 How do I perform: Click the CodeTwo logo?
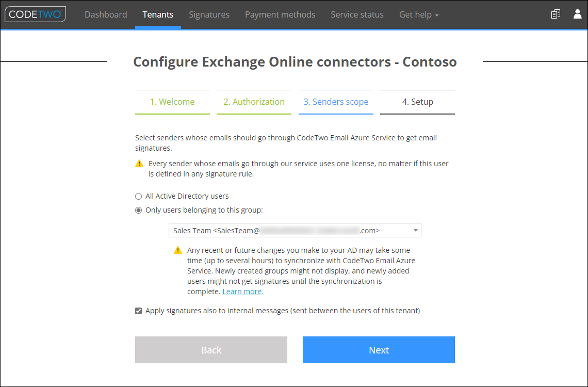pyautogui.click(x=35, y=14)
